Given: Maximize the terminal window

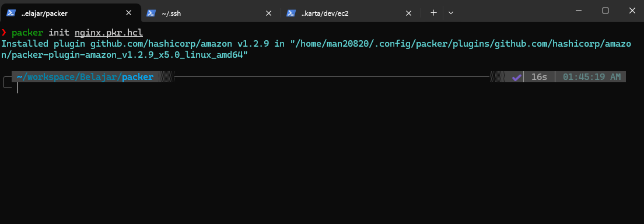Looking at the screenshot, I should click(x=605, y=10).
